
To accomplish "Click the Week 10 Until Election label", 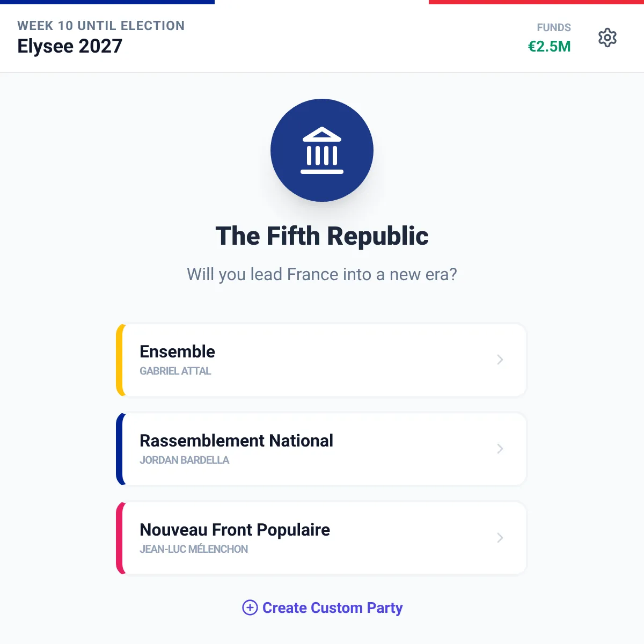I will tap(101, 26).
